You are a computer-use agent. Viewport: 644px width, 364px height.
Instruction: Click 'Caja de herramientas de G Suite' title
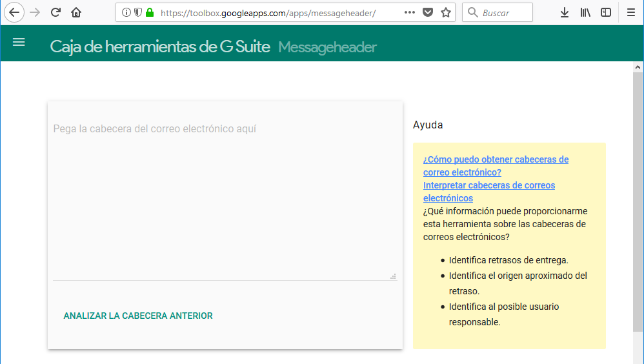pos(160,47)
